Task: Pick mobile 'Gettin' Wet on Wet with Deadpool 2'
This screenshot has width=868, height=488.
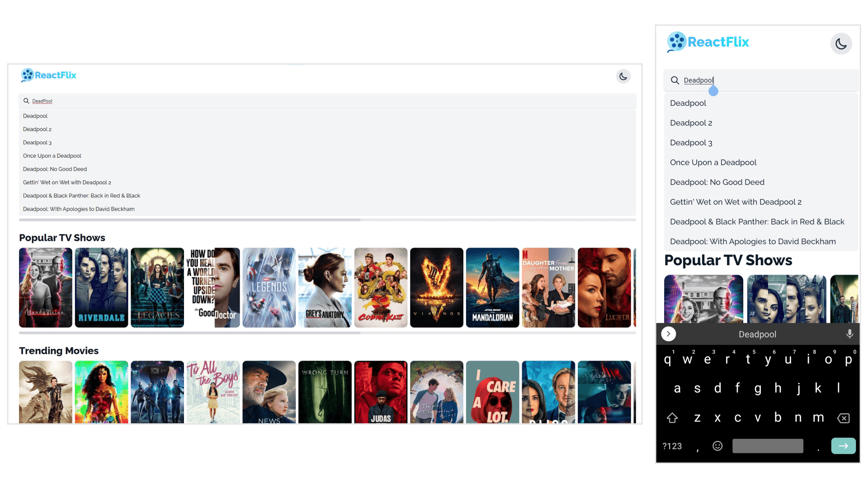Action: tap(761, 202)
